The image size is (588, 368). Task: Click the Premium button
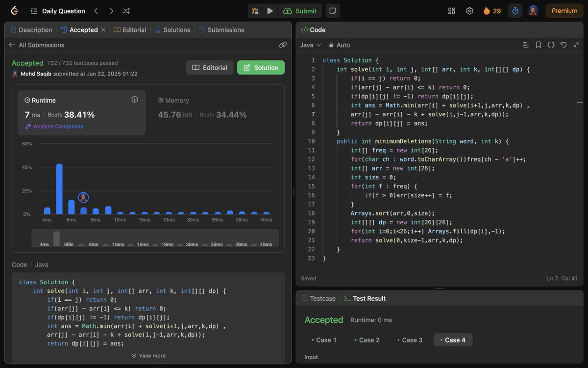pyautogui.click(x=564, y=11)
